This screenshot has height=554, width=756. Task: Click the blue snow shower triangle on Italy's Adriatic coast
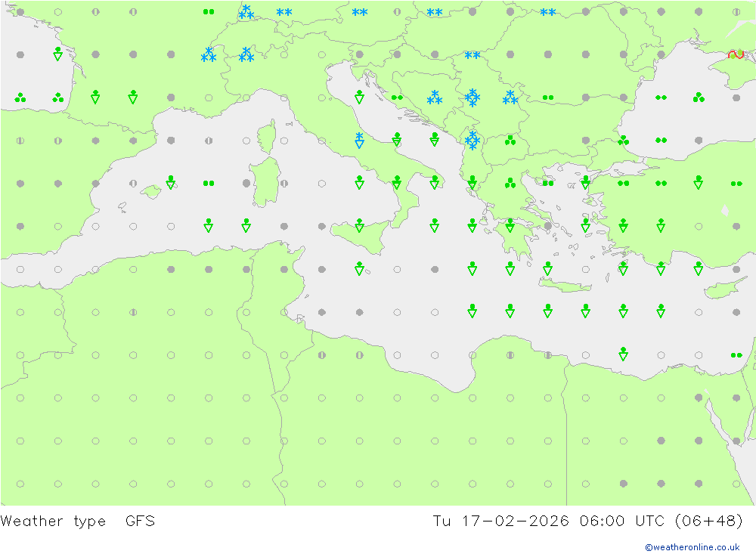tap(359, 141)
